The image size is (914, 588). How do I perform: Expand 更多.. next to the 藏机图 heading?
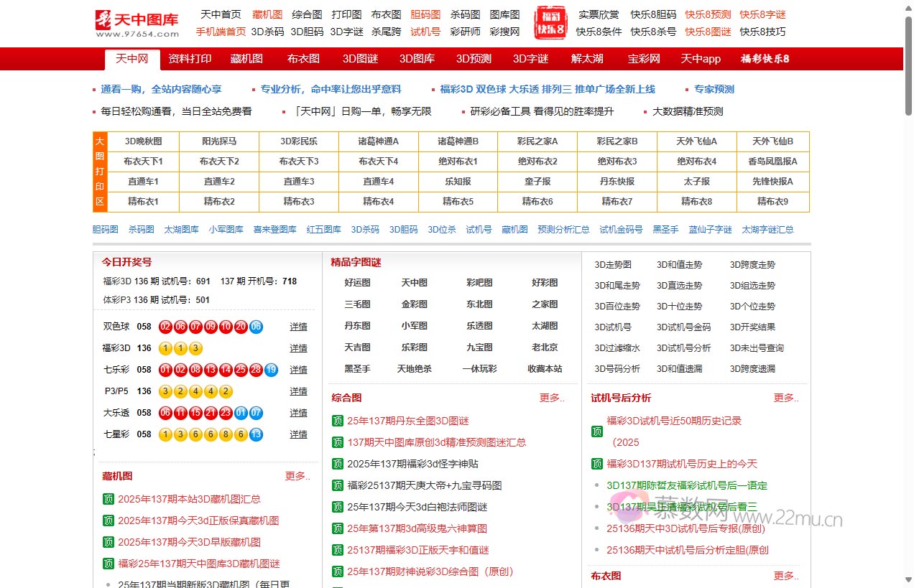pyautogui.click(x=297, y=476)
